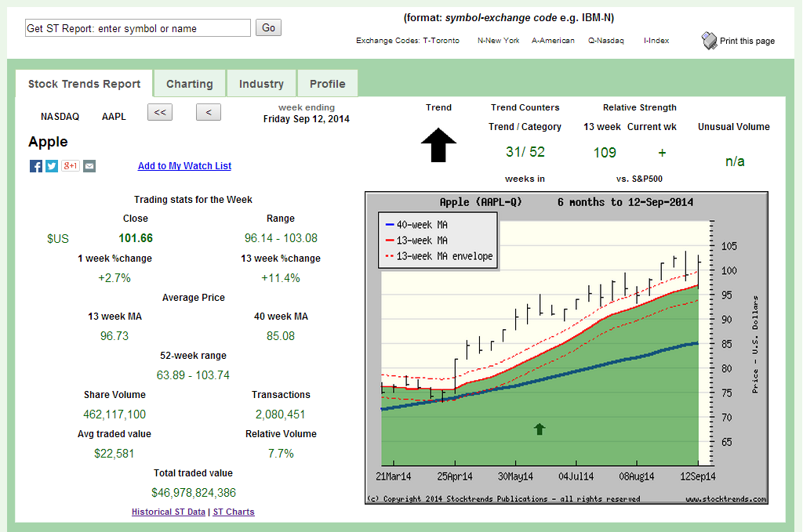Click the share volume 462,117,100
This screenshot has height=532, width=803.
[114, 414]
